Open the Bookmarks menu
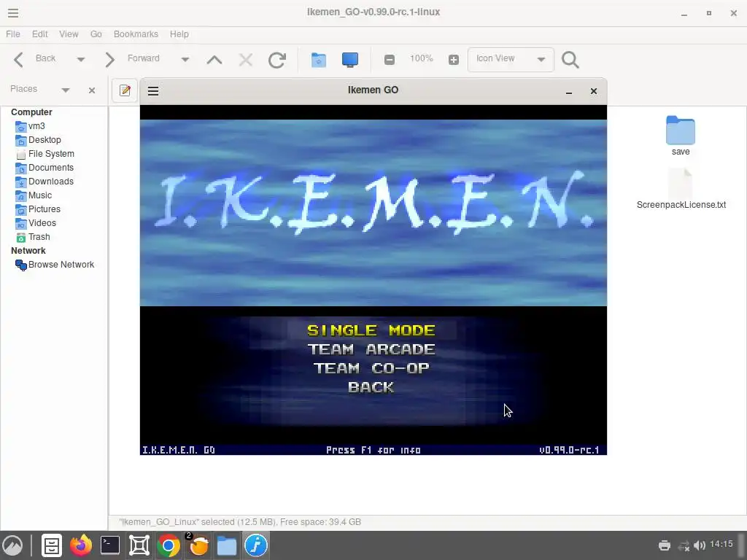This screenshot has width=747, height=560. [136, 34]
